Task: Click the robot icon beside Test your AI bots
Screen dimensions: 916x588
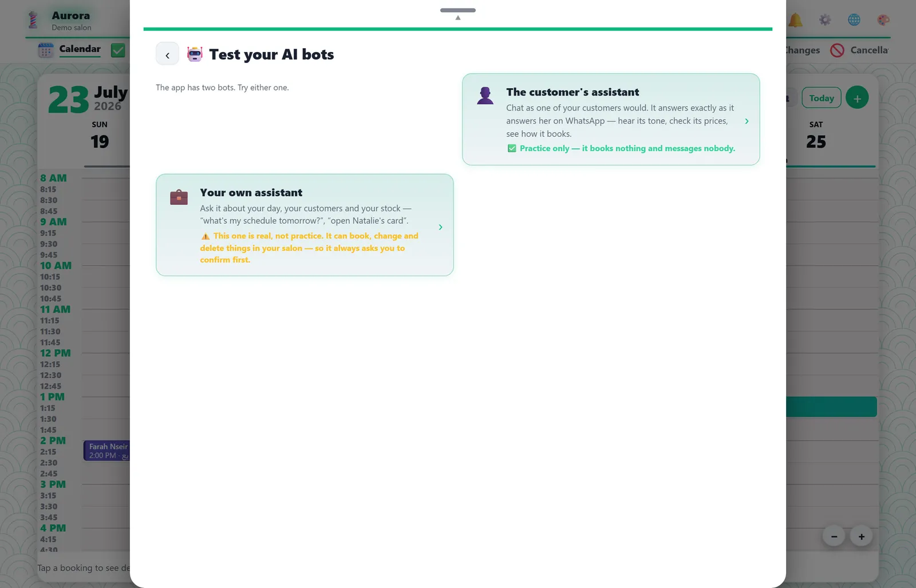Action: [195, 54]
